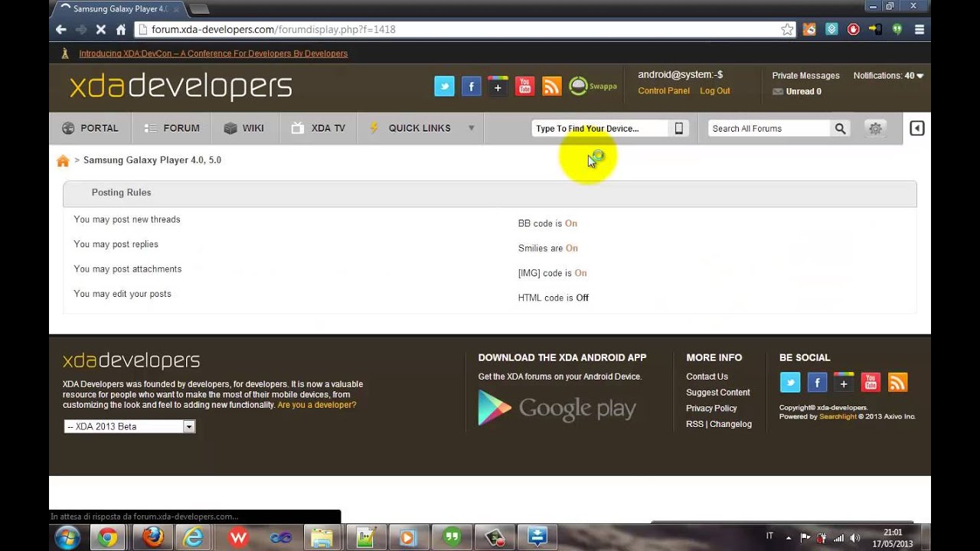Open the Windows Start menu
Screen dimensions: 980x551
click(x=67, y=538)
